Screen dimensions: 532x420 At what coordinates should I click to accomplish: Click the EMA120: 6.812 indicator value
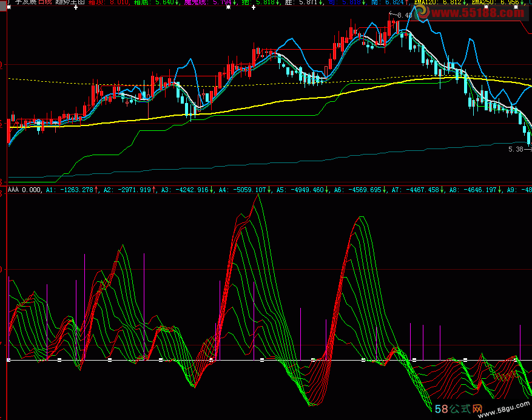(440, 2)
